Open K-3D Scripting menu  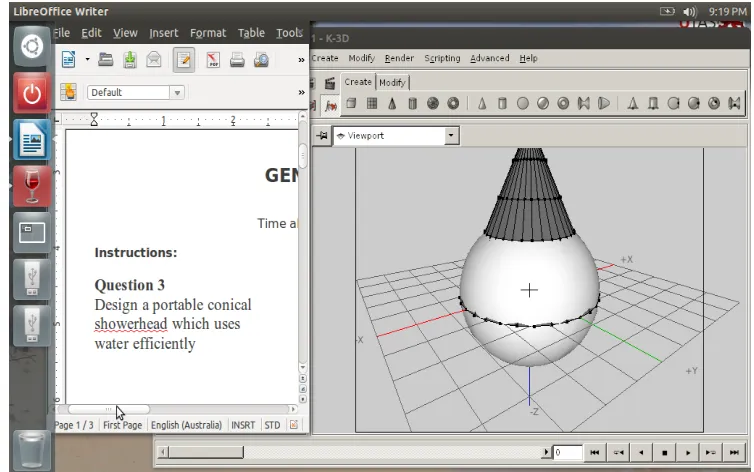tap(442, 58)
